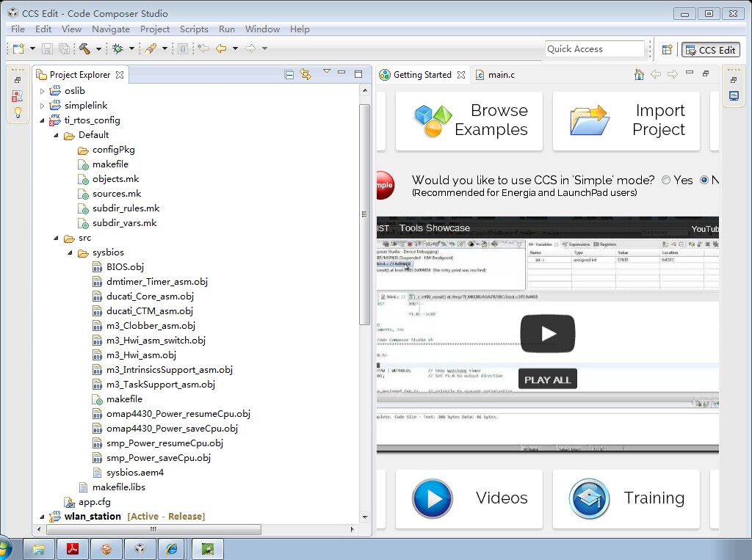The height and width of the screenshot is (560, 752).
Task: Close the Getting Started tab
Action: pos(461,75)
